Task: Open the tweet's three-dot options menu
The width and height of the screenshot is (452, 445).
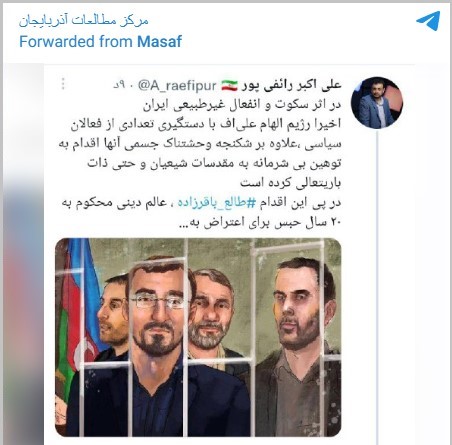Action: tap(63, 84)
